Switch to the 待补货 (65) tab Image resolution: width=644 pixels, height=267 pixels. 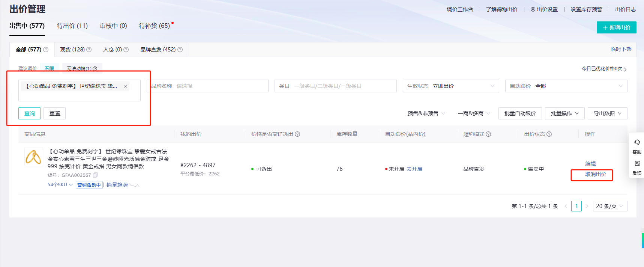(x=155, y=26)
